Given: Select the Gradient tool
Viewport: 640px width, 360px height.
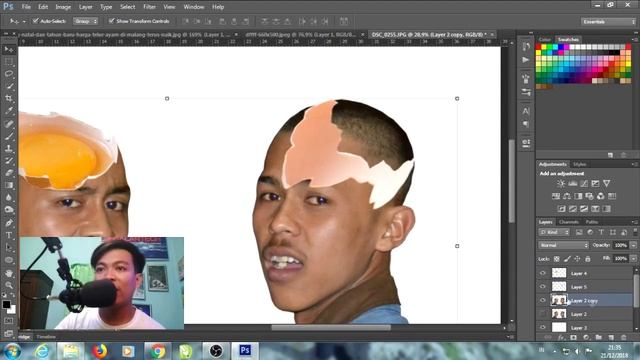Looking at the screenshot, I should tap(9, 185).
